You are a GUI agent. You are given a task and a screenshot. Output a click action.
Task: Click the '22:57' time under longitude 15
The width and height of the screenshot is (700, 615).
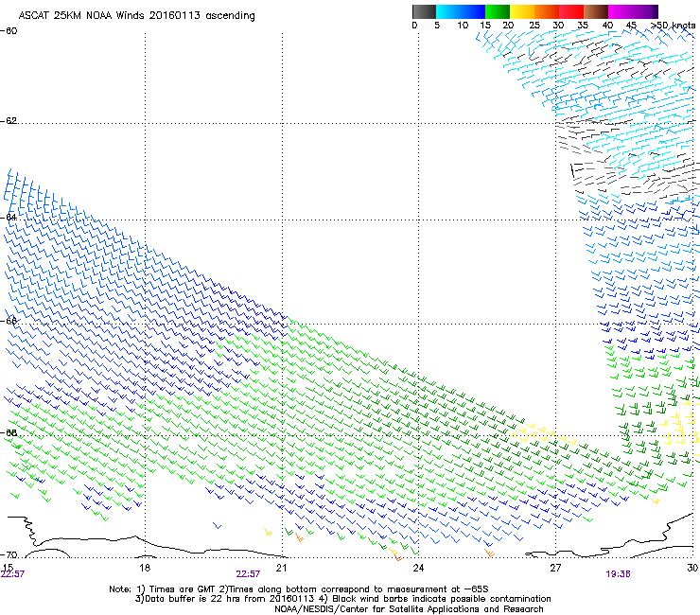(x=12, y=574)
